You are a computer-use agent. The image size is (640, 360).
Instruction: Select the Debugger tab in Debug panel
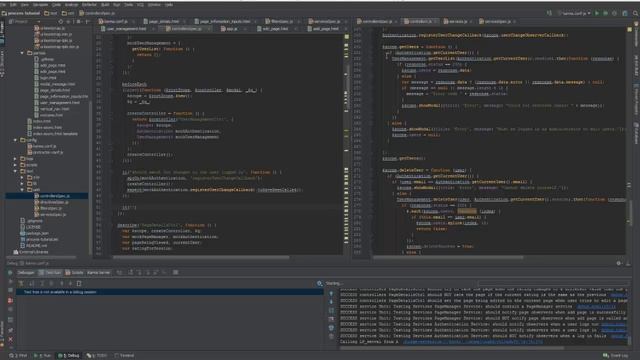tap(26, 272)
